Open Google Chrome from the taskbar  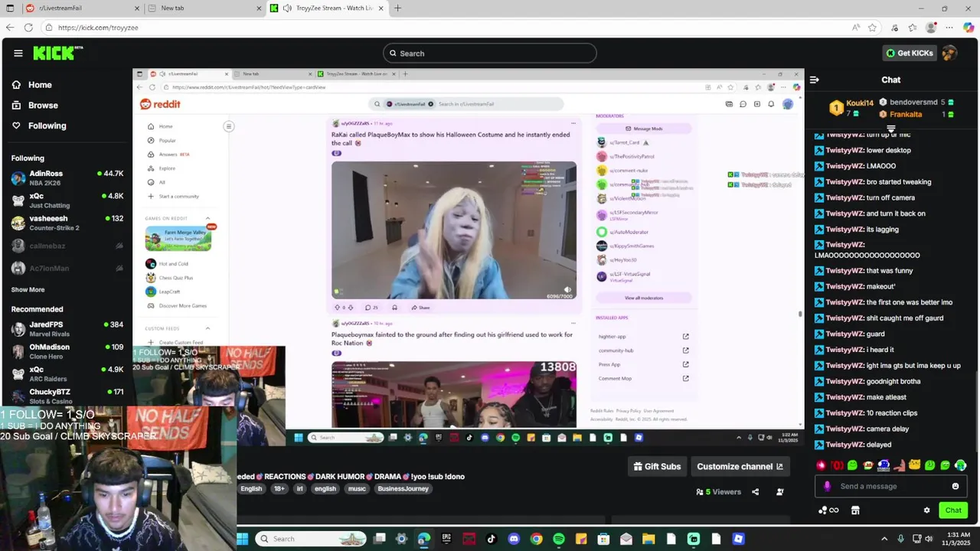click(536, 539)
